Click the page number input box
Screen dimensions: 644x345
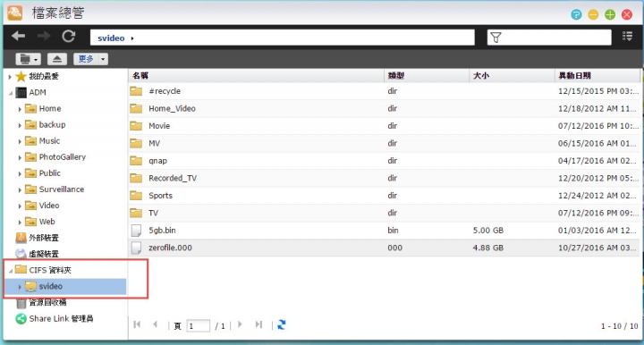coord(199,325)
